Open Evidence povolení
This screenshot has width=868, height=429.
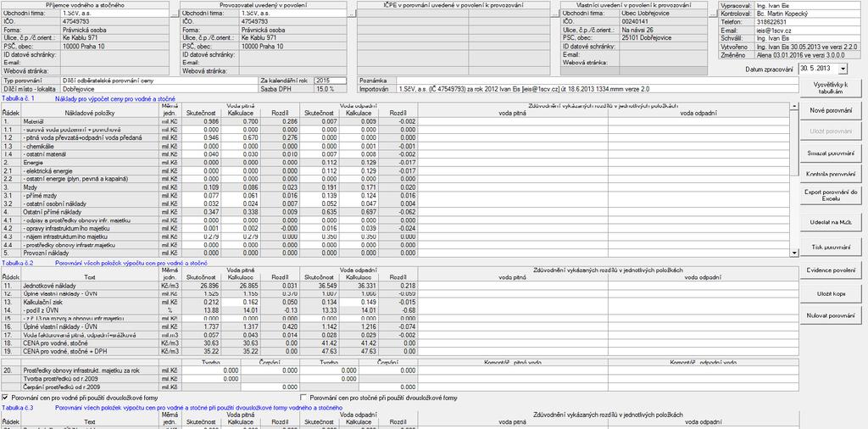click(831, 270)
